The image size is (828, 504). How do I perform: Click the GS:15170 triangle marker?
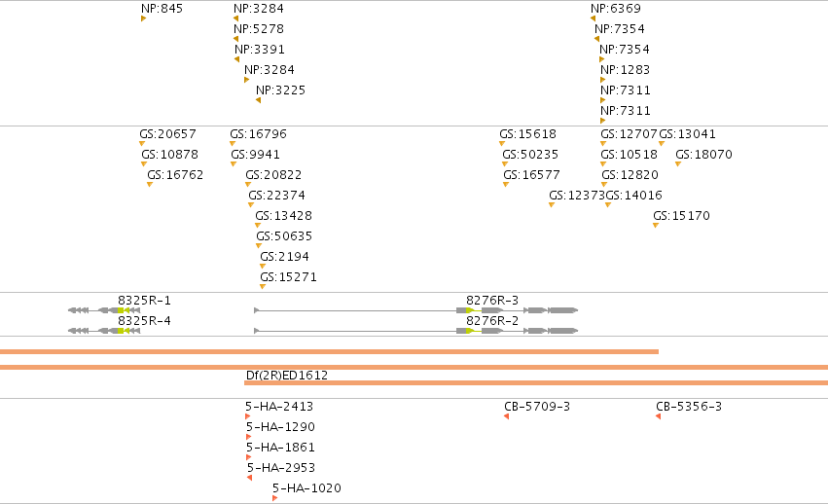pos(656,226)
